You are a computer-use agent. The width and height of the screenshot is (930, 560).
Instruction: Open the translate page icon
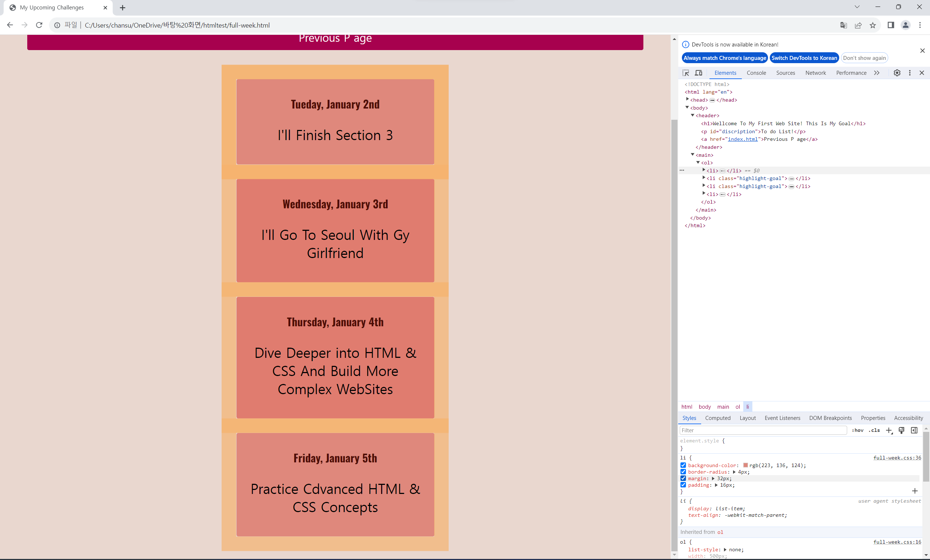[x=844, y=25]
